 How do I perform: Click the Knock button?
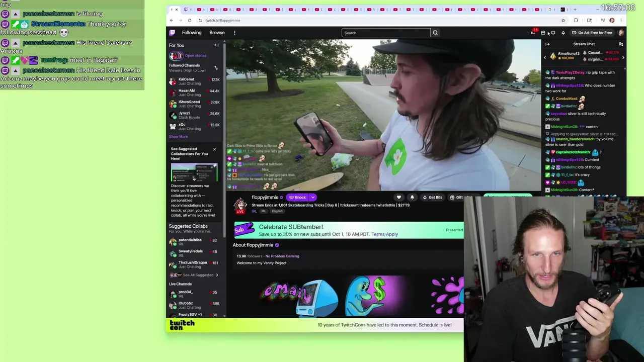[298, 198]
